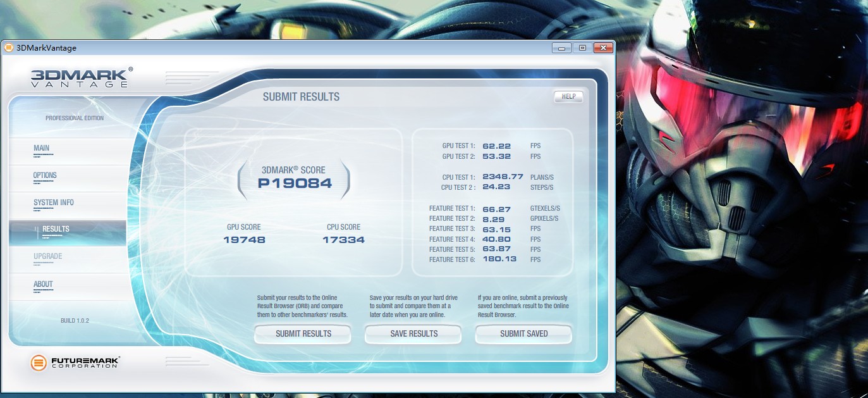Maximize the 3DMarkVantage window
The height and width of the screenshot is (398, 868).
(582, 47)
